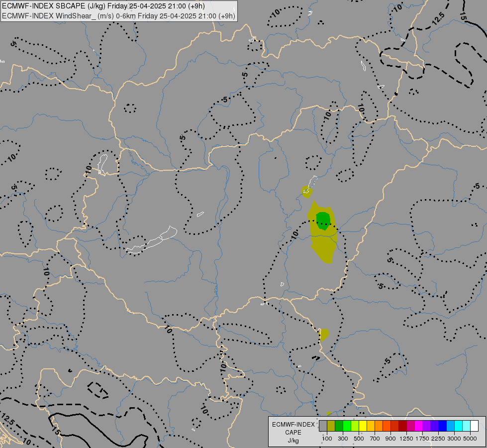Click the legend's ECMWF-INDEX title text
Viewport: 487px width, 448px height.
293,425
